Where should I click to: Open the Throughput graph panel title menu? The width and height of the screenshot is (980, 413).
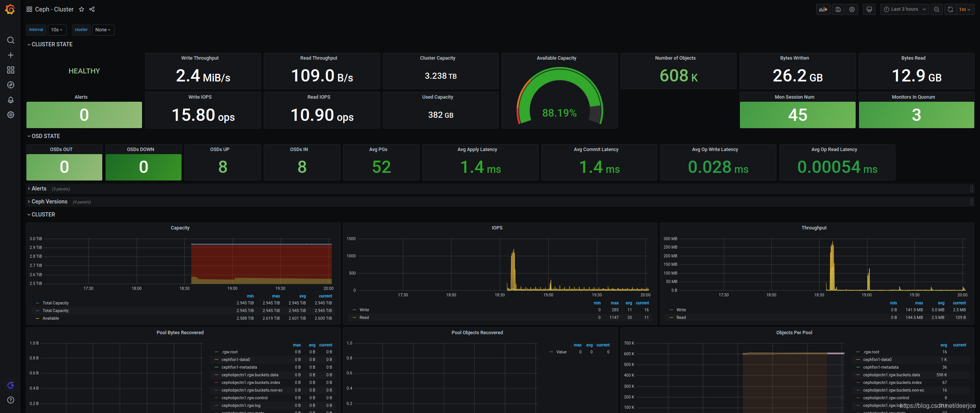[814, 228]
